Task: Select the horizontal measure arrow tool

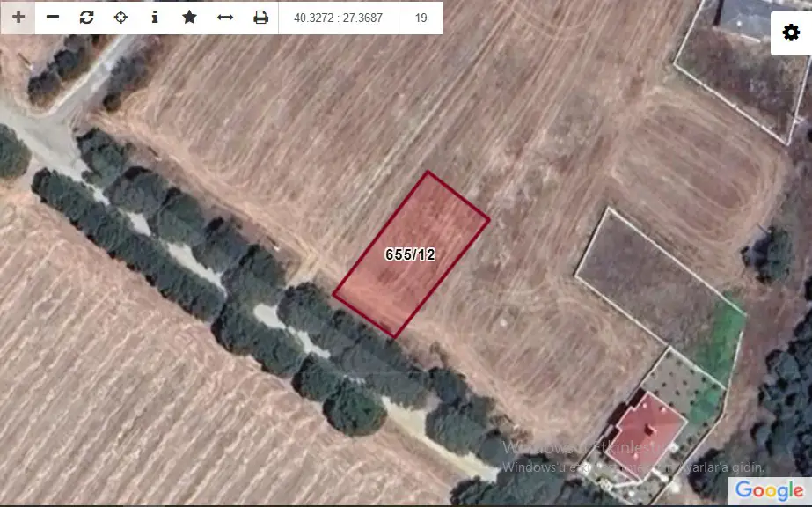Action: tap(225, 18)
